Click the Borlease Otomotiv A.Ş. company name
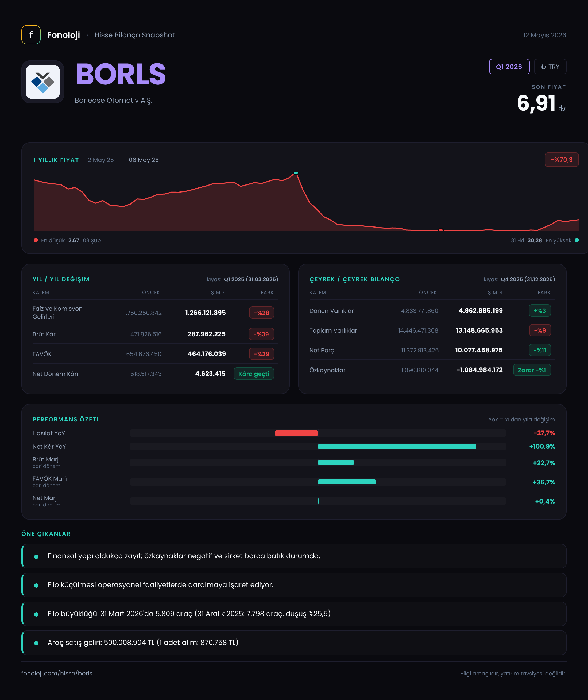This screenshot has width=588, height=700. pos(113,100)
